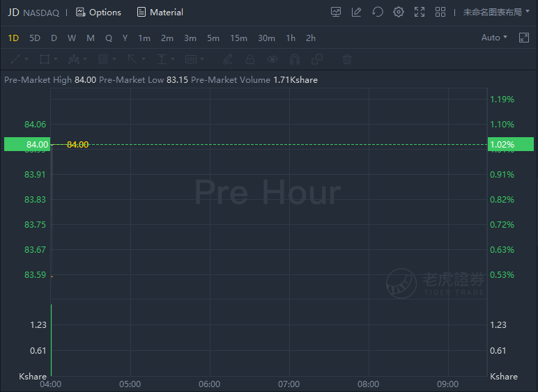Expand the wave pattern tool dropdown arrow
This screenshot has height=392, width=538.
coord(85,59)
